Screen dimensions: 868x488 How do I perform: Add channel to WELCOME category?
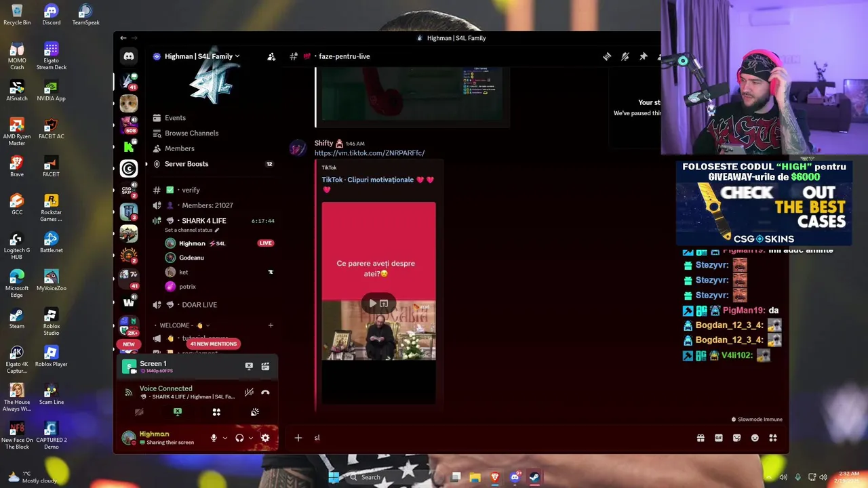coord(271,325)
